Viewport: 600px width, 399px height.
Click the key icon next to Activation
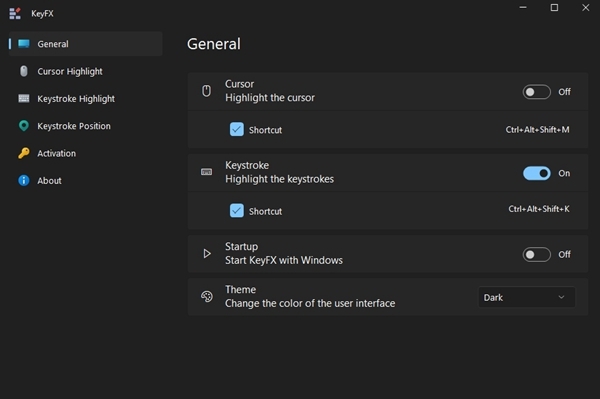point(24,153)
